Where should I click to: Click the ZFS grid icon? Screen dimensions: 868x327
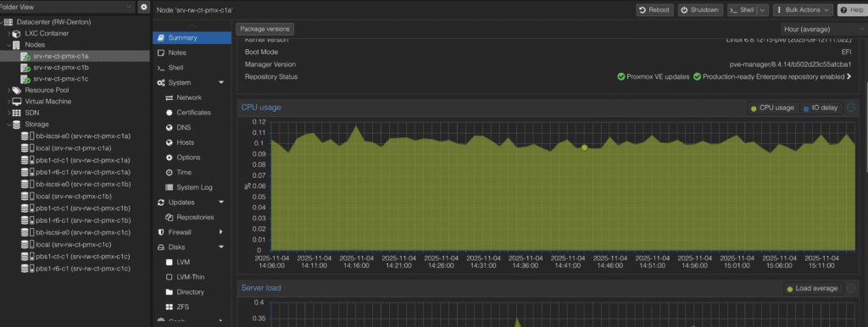170,307
